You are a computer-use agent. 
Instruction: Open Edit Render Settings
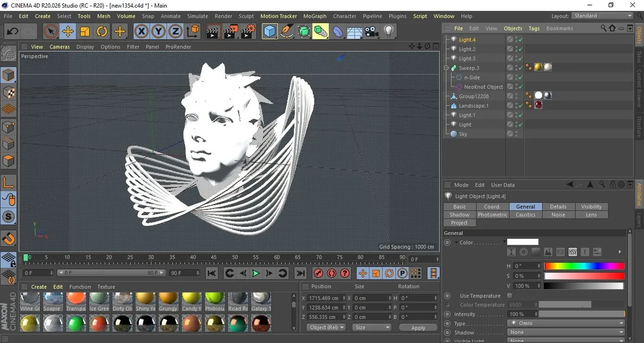tap(248, 32)
